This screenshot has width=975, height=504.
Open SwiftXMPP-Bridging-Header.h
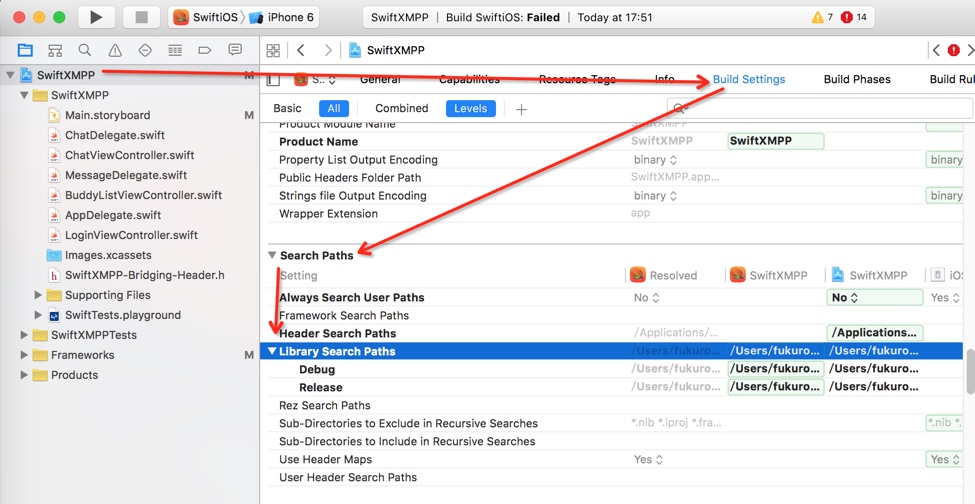click(144, 275)
